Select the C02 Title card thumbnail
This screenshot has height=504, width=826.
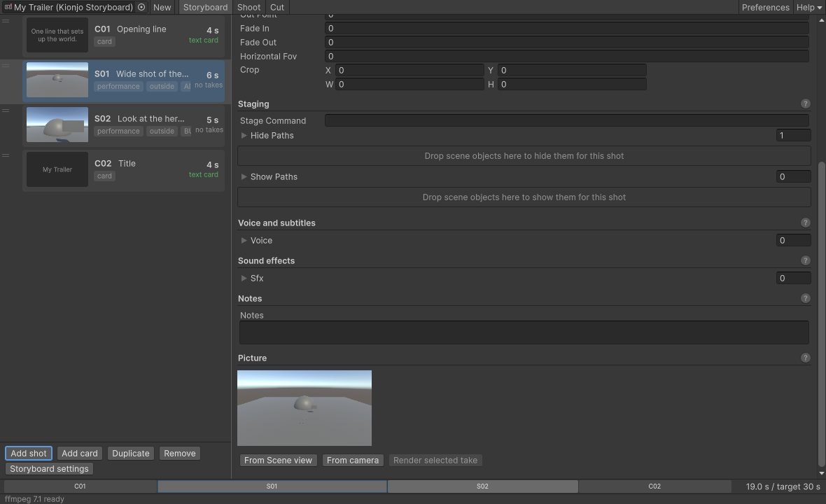coord(57,169)
